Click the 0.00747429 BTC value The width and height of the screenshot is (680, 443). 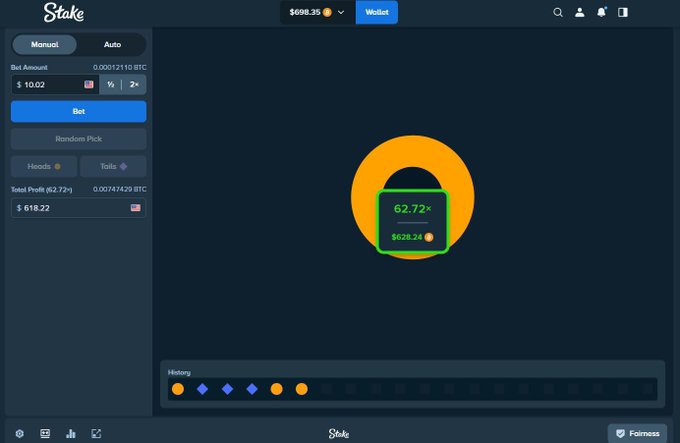pos(120,189)
